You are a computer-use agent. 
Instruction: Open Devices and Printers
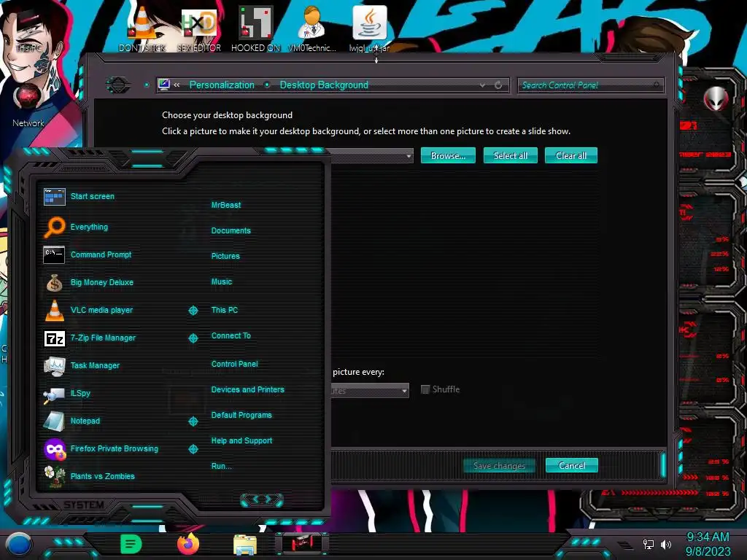[248, 389]
